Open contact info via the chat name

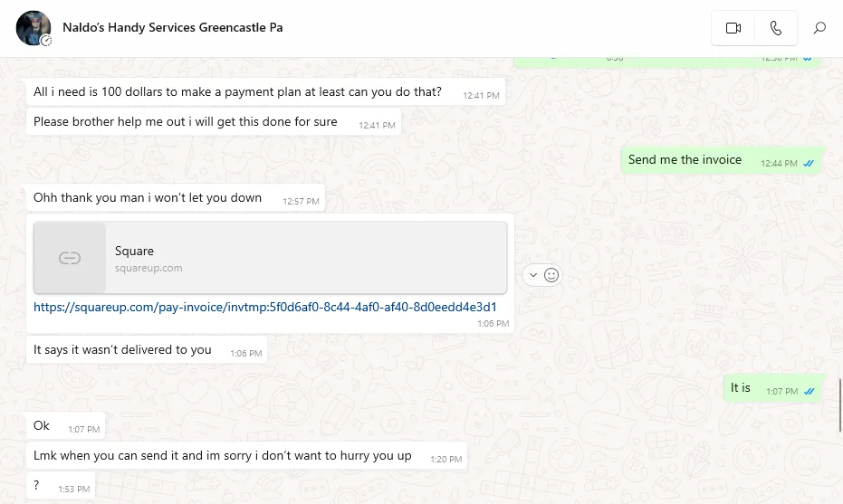point(172,28)
